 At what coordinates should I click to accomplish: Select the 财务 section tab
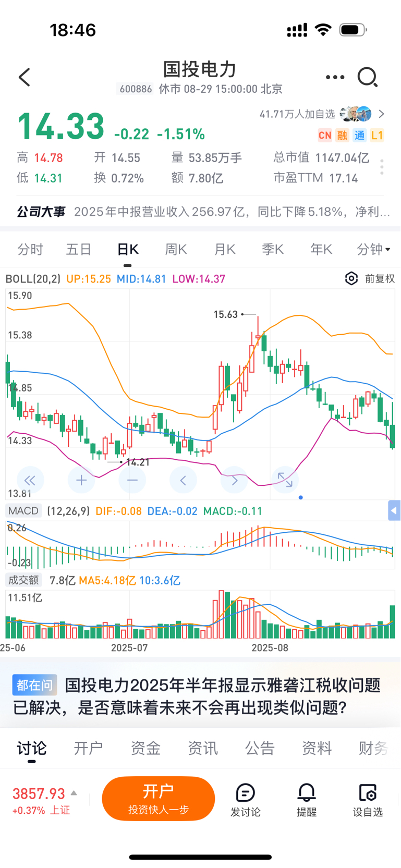373,748
